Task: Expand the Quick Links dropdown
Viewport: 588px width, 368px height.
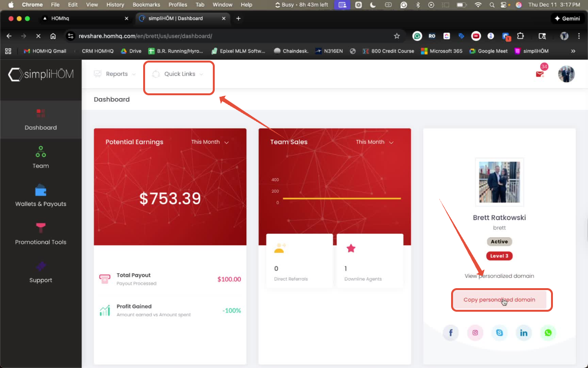Action: coord(178,74)
